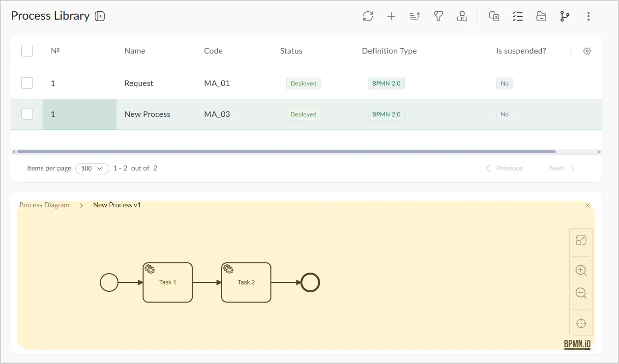Click the Process Diagram breadcrumb
This screenshot has height=364, width=619.
point(44,205)
